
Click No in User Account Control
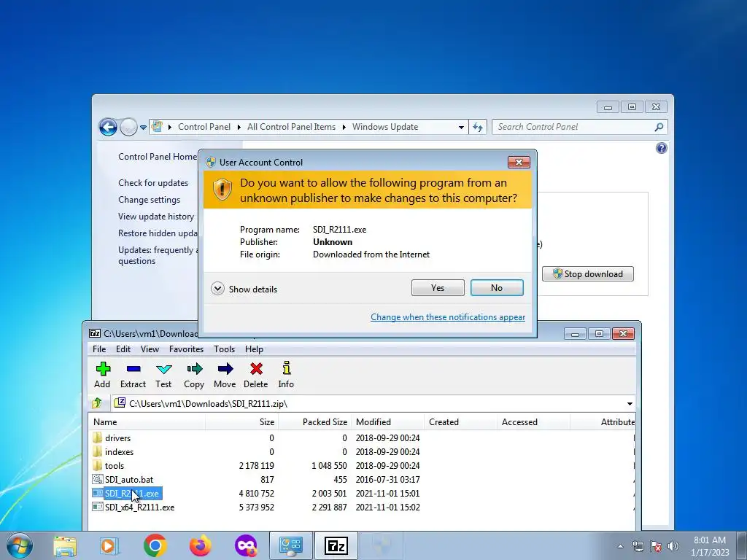pos(497,287)
